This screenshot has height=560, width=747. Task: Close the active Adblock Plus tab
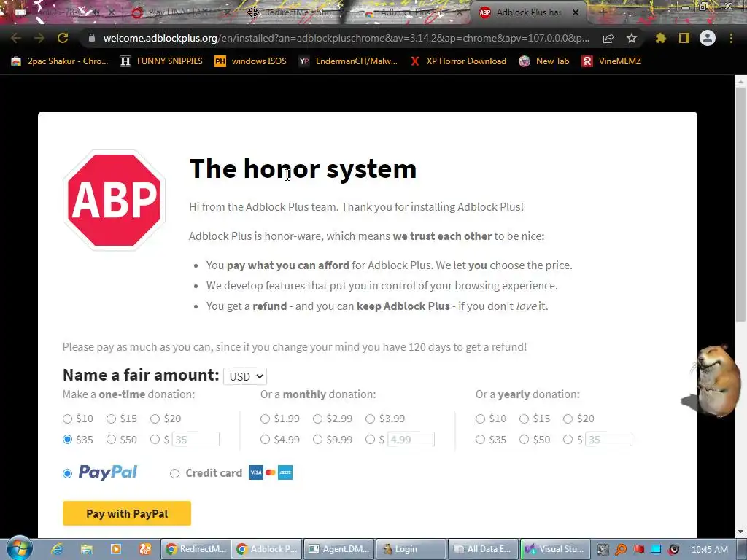[x=576, y=13]
